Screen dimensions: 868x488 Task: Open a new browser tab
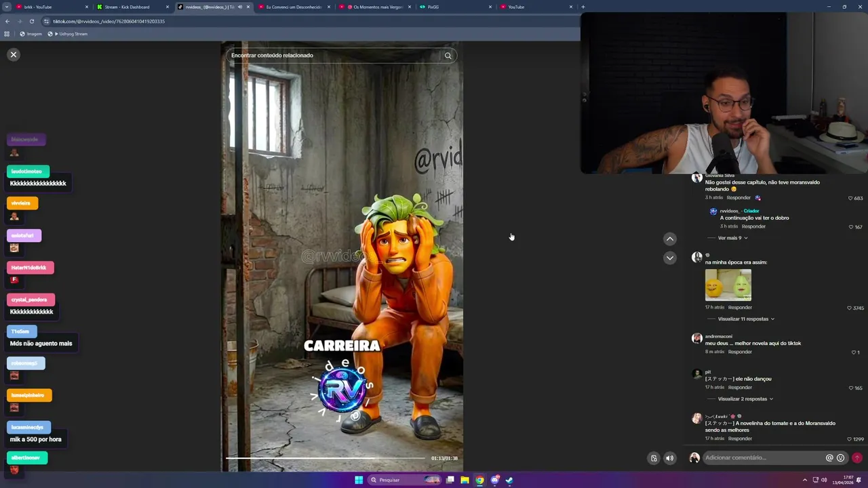tap(583, 7)
